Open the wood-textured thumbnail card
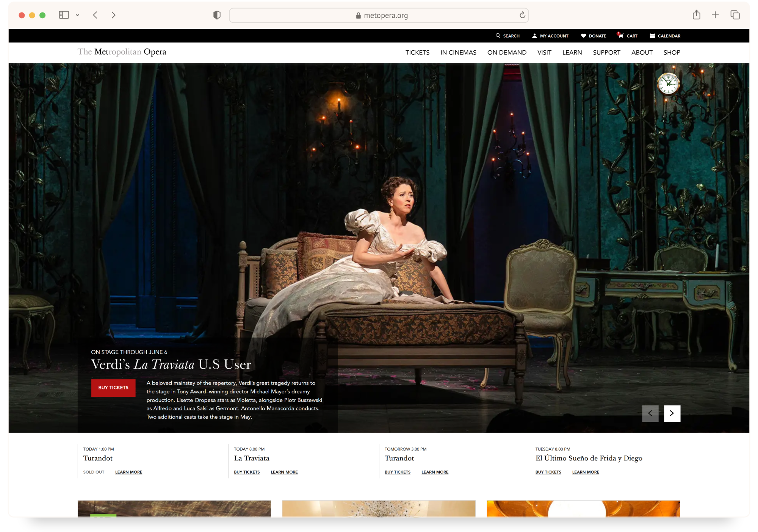Image resolution: width=758 pixels, height=532 pixels. pos(174,509)
